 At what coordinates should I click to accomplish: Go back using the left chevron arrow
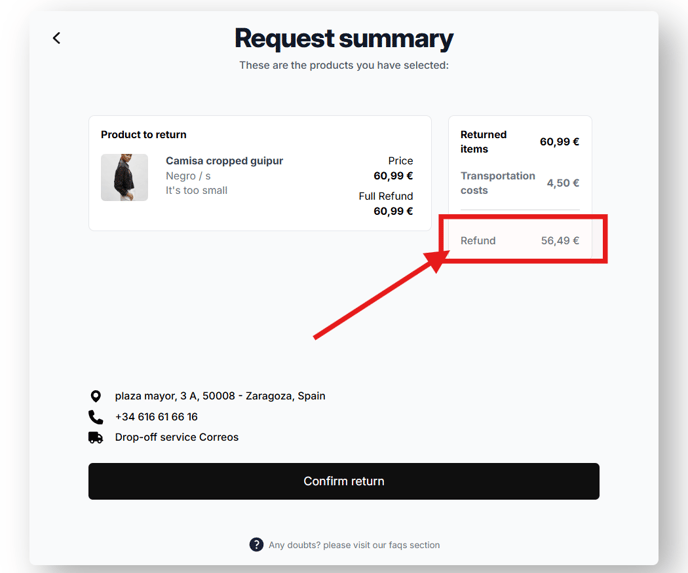tap(57, 38)
